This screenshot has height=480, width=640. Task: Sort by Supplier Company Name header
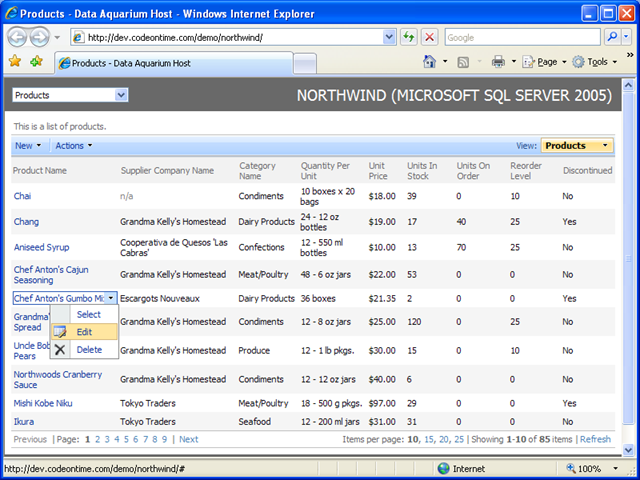(x=167, y=171)
